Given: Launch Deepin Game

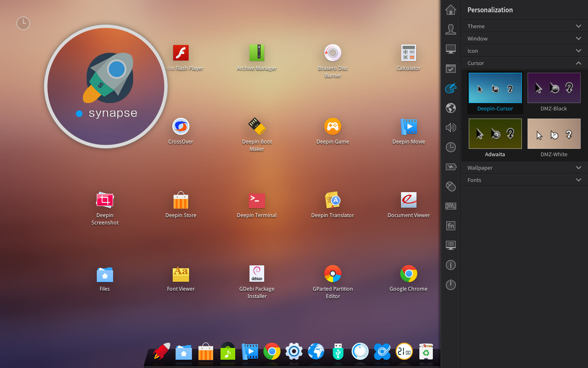Looking at the screenshot, I should point(333,126).
